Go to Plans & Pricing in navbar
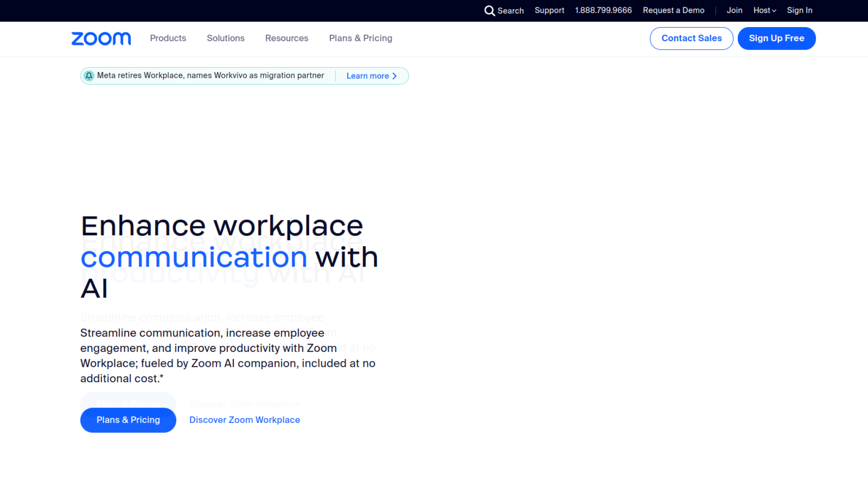This screenshot has height=488, width=868. (360, 38)
